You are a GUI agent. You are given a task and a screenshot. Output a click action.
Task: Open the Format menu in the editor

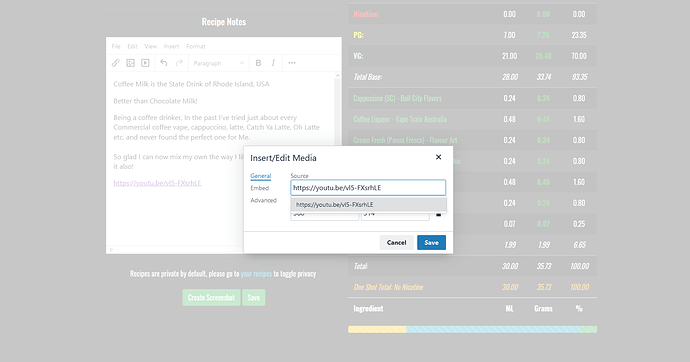[x=196, y=46]
